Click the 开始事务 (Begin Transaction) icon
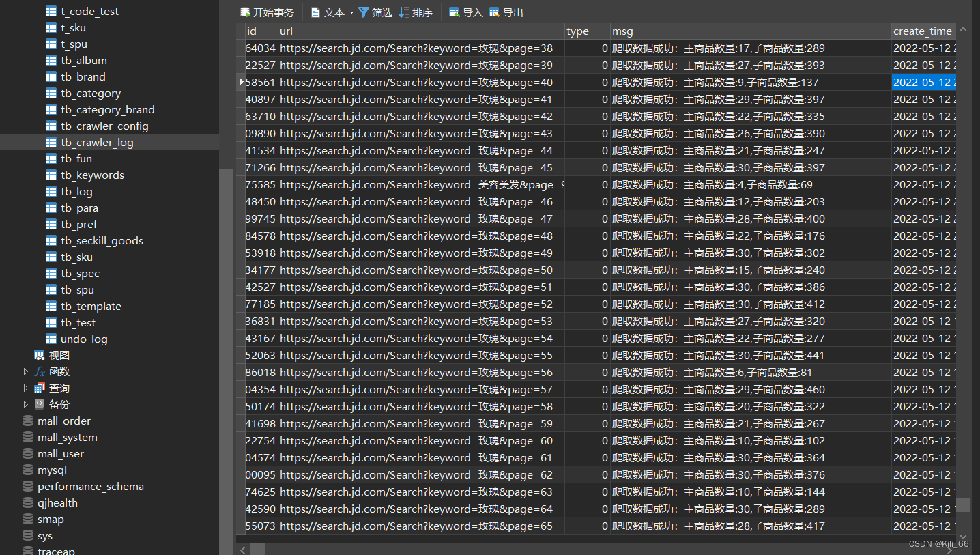The image size is (980, 555). (x=246, y=12)
